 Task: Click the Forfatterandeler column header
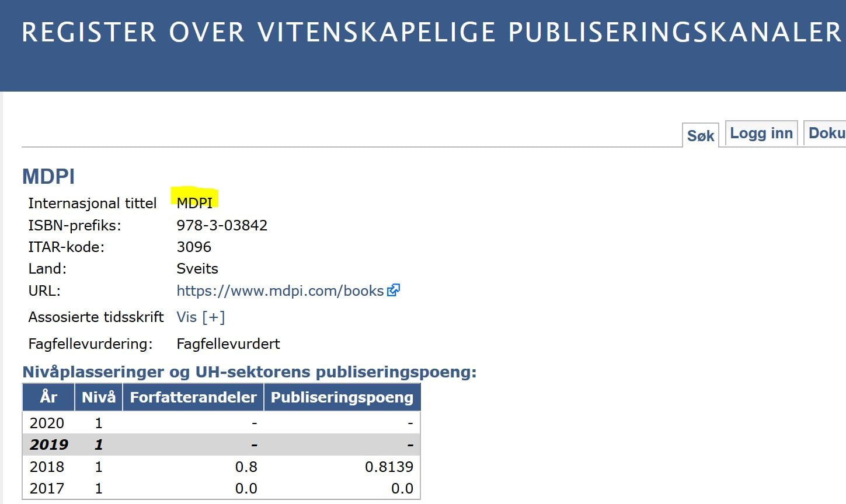pos(193,397)
